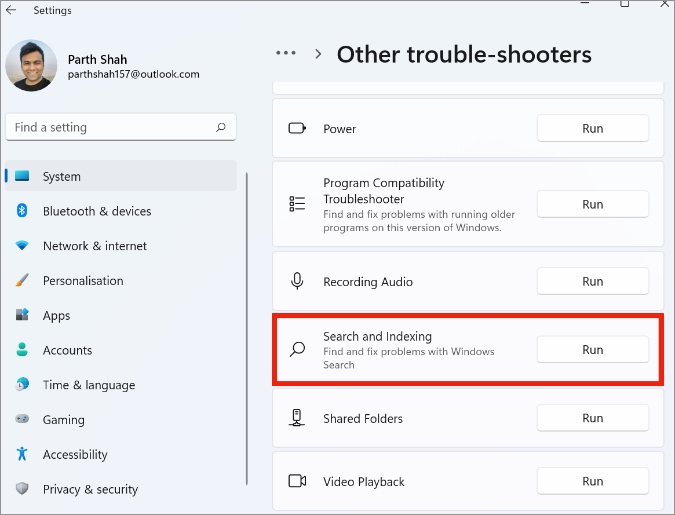Click the Privacy & security shield icon

(22, 488)
